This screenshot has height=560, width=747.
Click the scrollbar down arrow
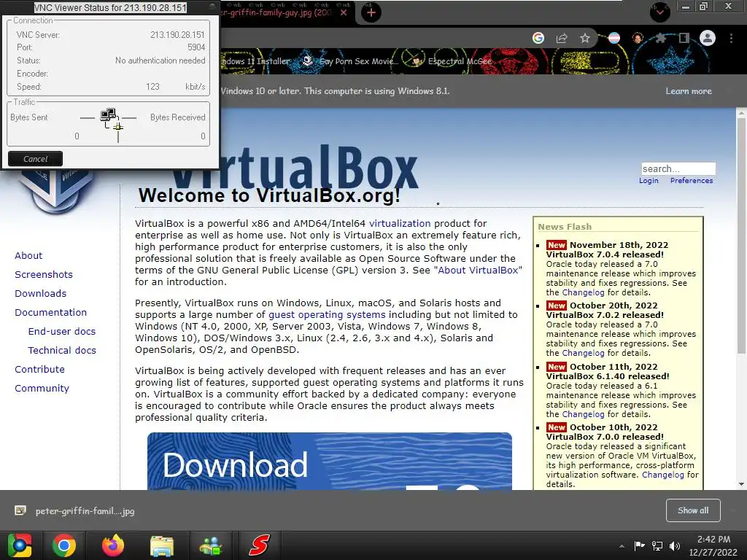[741, 484]
